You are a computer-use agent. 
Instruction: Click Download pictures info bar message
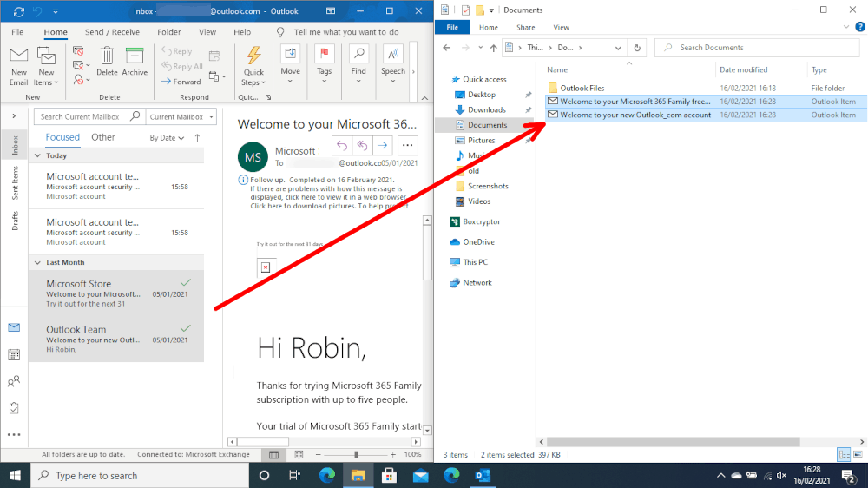pyautogui.click(x=329, y=206)
